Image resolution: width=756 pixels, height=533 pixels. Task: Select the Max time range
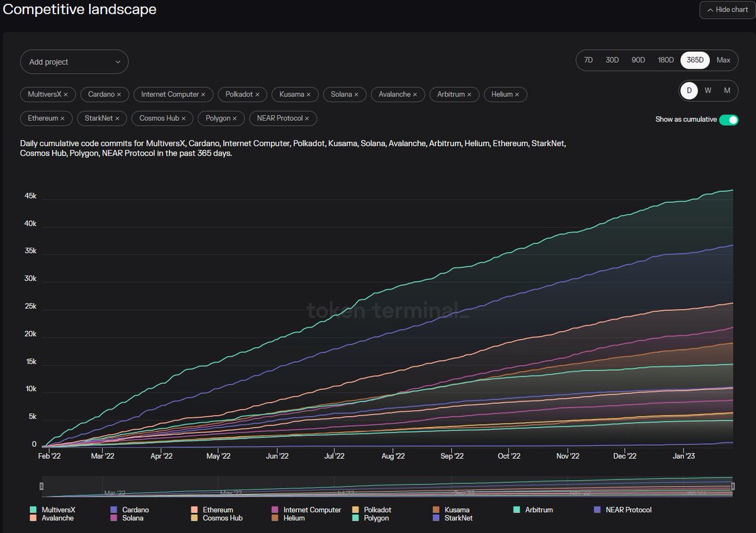pos(723,60)
